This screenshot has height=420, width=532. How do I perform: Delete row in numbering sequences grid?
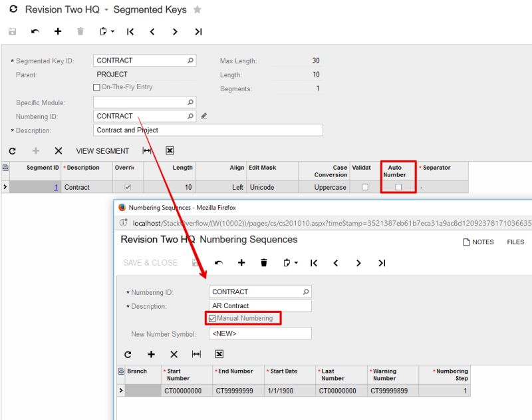tap(174, 355)
